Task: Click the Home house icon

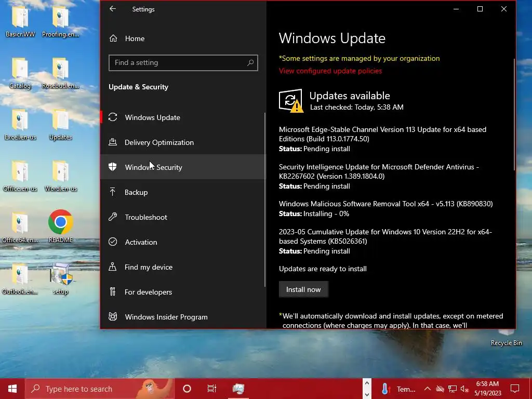Action: [x=113, y=38]
